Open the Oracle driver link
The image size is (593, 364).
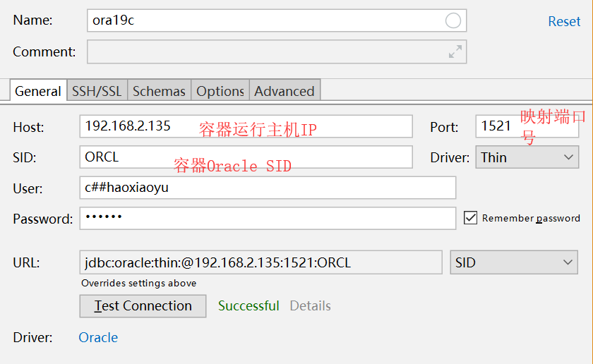click(98, 337)
